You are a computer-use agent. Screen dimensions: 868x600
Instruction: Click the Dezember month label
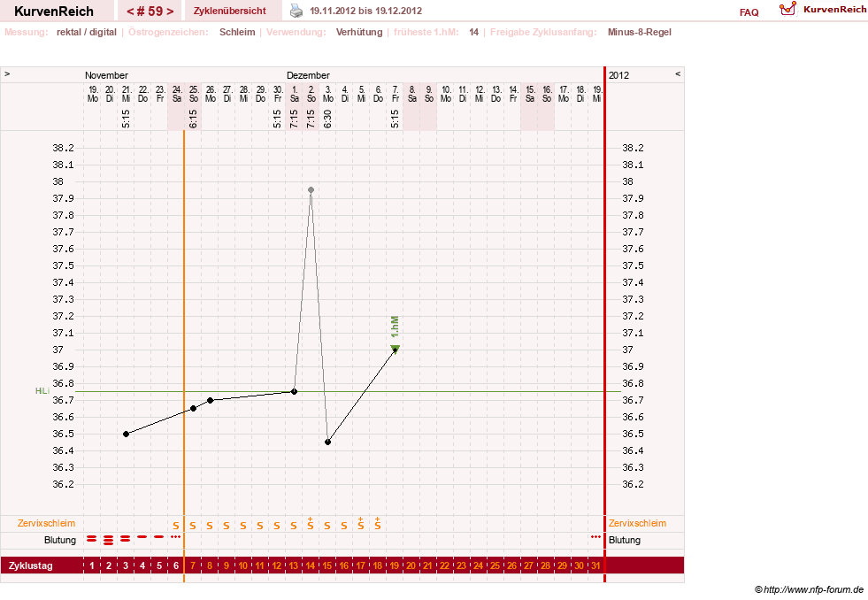pyautogui.click(x=308, y=75)
